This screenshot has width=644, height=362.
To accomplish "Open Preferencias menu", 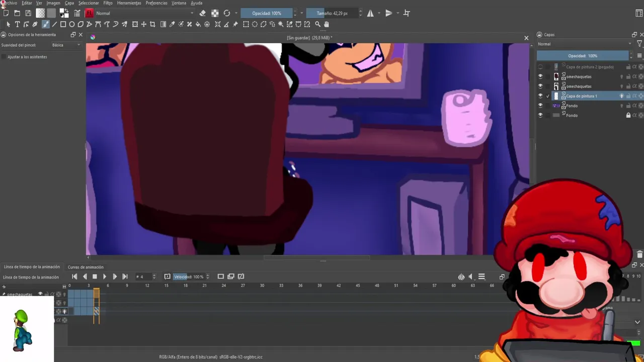I will point(156,3).
